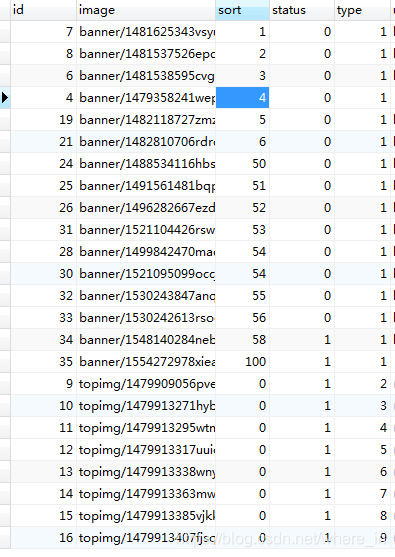Select sort cell with value 56
This screenshot has height=557, width=395.
tap(242, 318)
